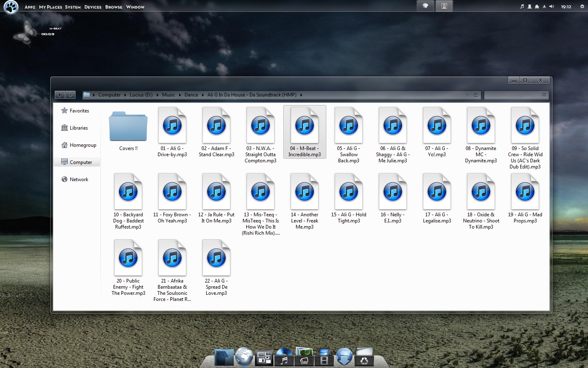Open the music stack in the dock
Viewport: 588px width, 368px height.
click(x=284, y=357)
